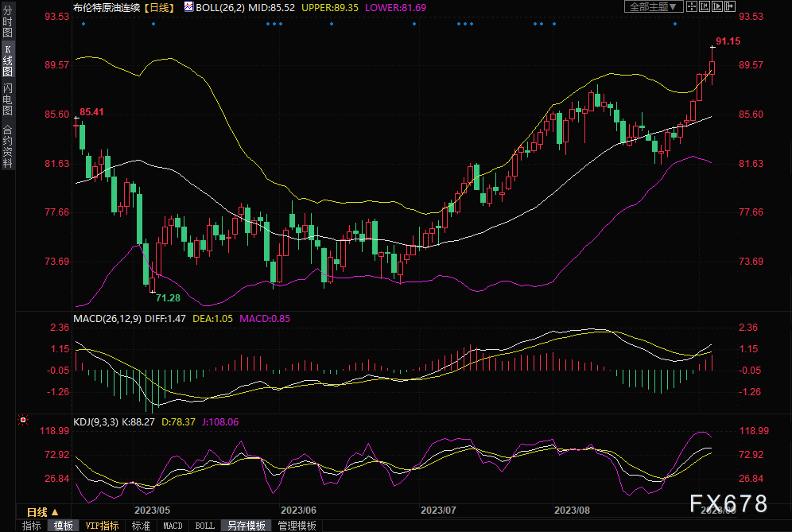
Task: Click the blue event dot above the 91.15 high
Action: (675, 24)
